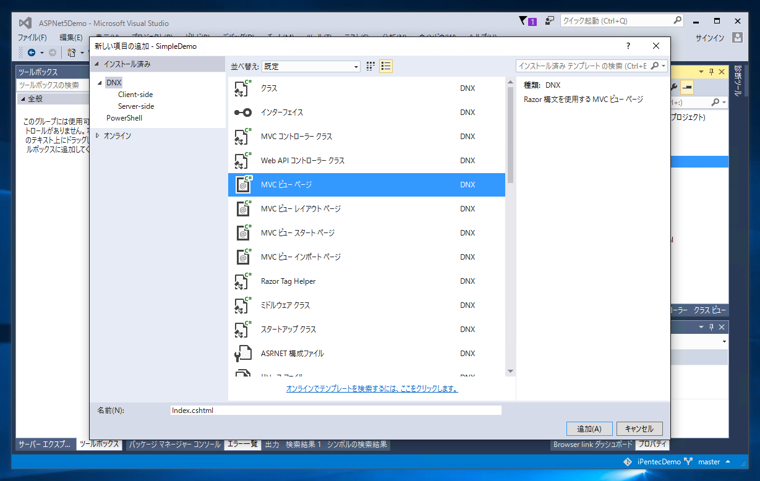
Task: Switch to ツールボックス tab at bottom
Action: point(99,444)
